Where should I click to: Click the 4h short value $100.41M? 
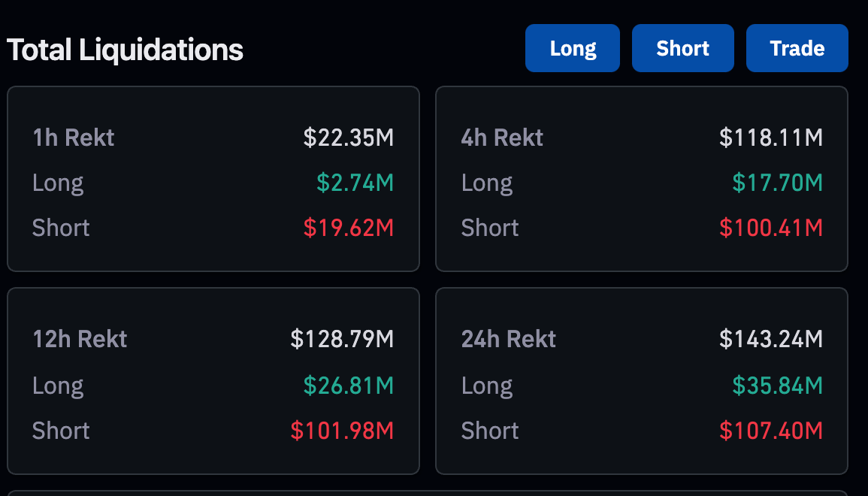click(771, 228)
